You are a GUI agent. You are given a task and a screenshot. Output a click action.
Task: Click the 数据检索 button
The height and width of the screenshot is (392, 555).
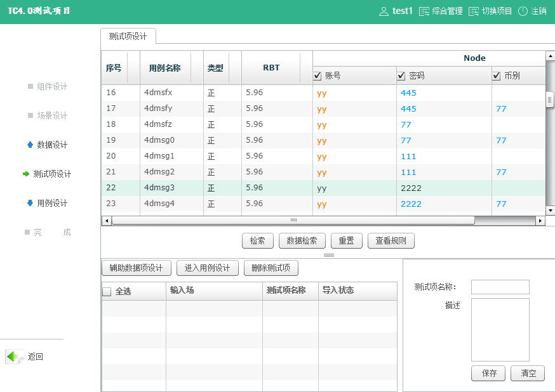(x=302, y=240)
